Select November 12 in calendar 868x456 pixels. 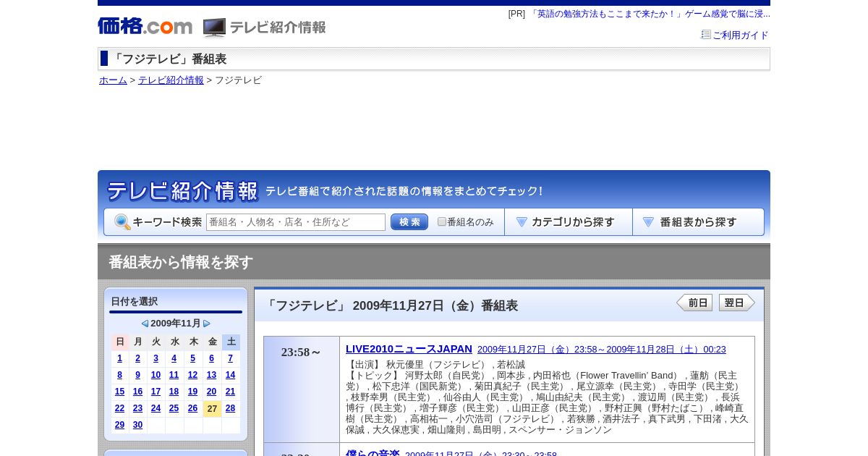pyautogui.click(x=193, y=375)
